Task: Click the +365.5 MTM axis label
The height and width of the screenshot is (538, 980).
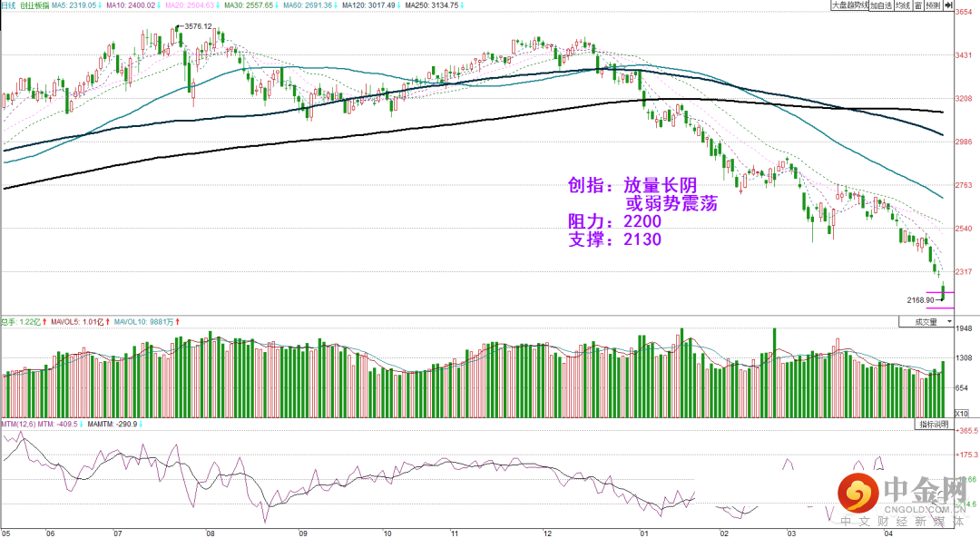Action: [966, 431]
